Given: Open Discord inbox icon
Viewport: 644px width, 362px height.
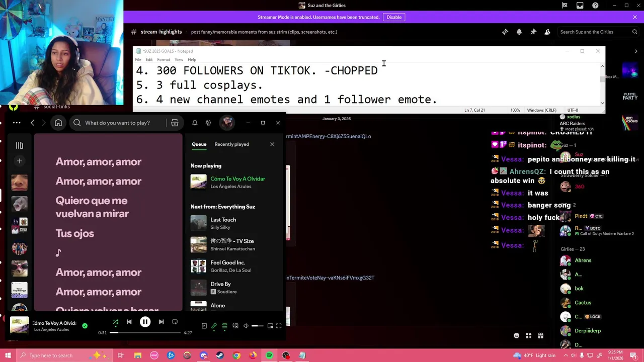Looking at the screenshot, I should [x=580, y=6].
